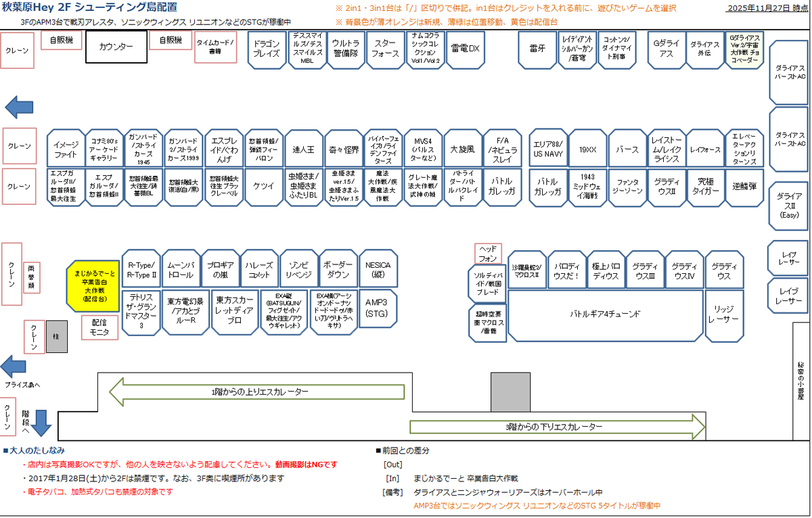Click the スターフォース cabinet

click(386, 49)
